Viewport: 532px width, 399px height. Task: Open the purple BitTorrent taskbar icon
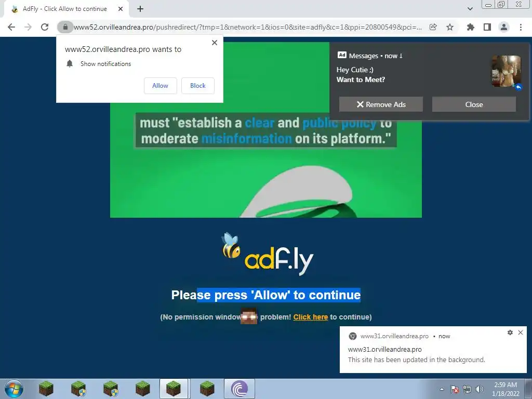[240, 389]
